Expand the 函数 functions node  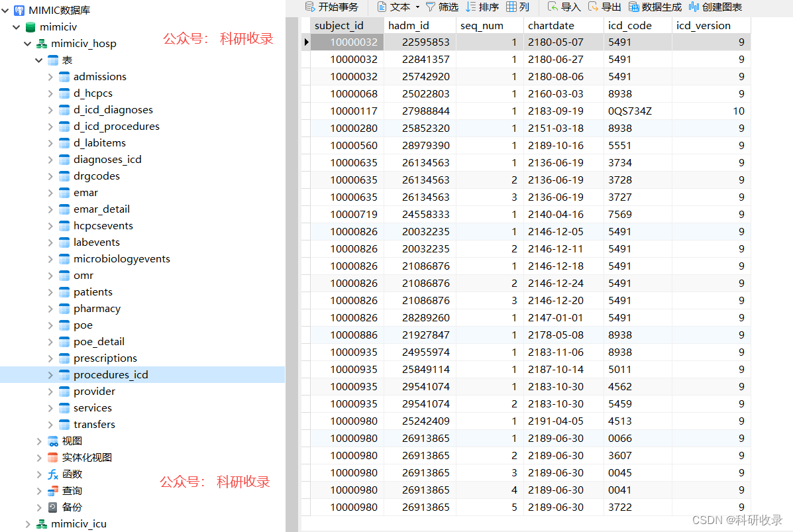(39, 474)
